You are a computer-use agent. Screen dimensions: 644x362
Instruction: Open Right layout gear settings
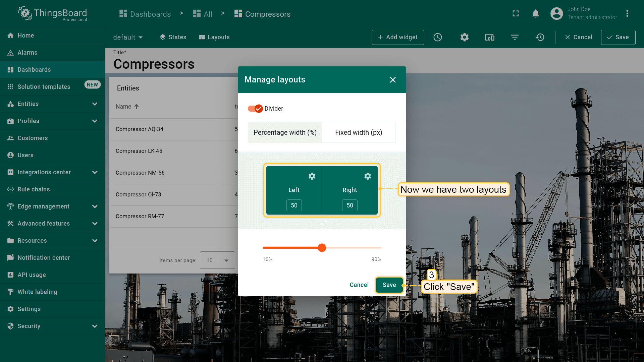point(368,176)
